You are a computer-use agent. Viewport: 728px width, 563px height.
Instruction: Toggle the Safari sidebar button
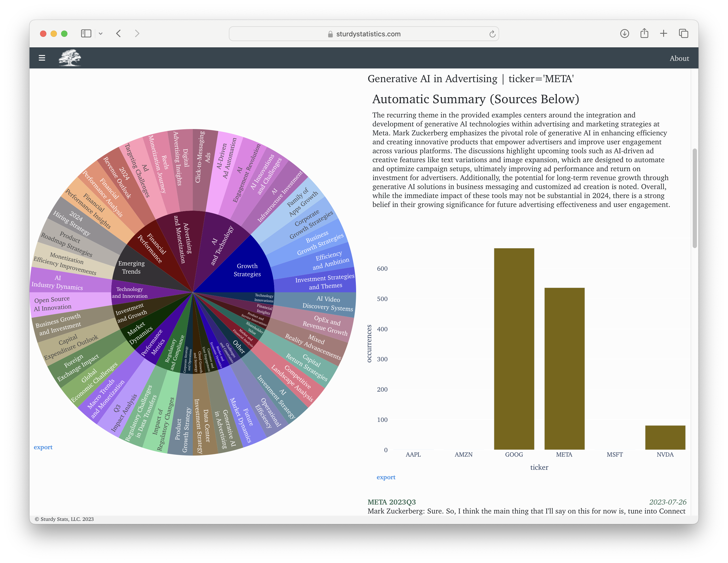coord(86,34)
